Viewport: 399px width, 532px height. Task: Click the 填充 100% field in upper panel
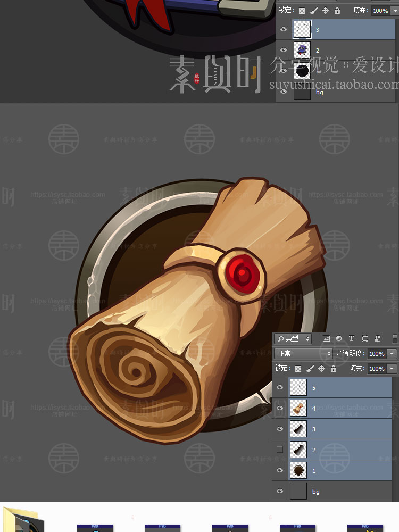click(381, 11)
